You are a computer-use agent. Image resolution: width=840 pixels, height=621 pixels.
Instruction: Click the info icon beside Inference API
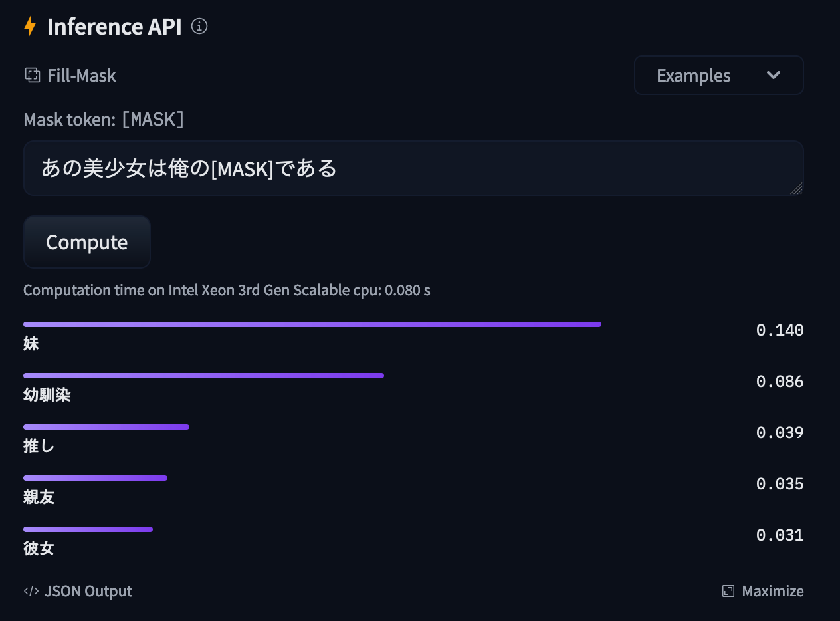tap(199, 27)
